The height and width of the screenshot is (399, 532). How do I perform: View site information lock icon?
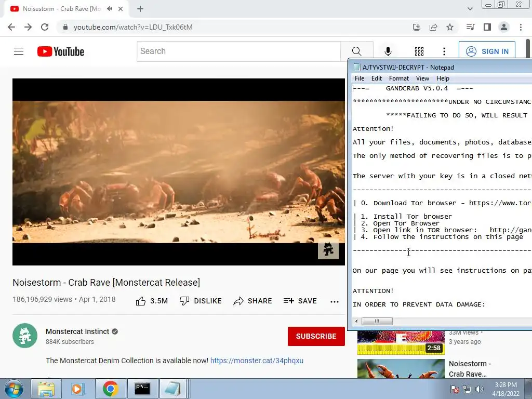[x=65, y=27]
